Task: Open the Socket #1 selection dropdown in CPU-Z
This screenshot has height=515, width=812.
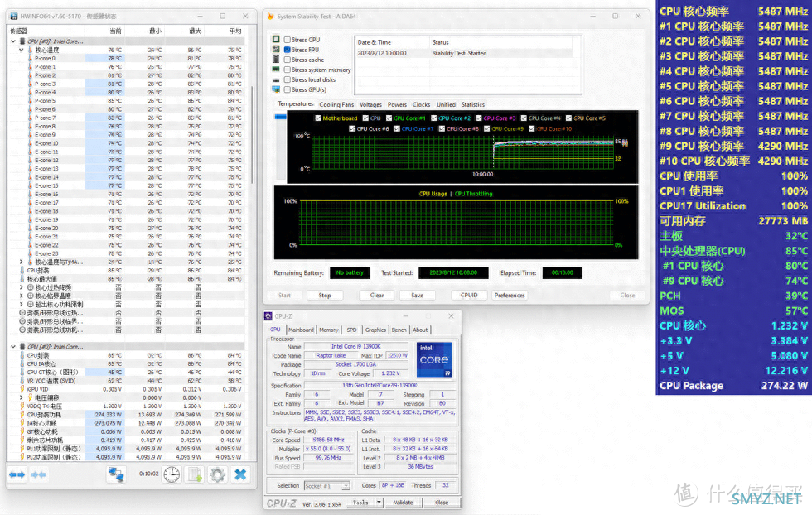Action: [326, 486]
